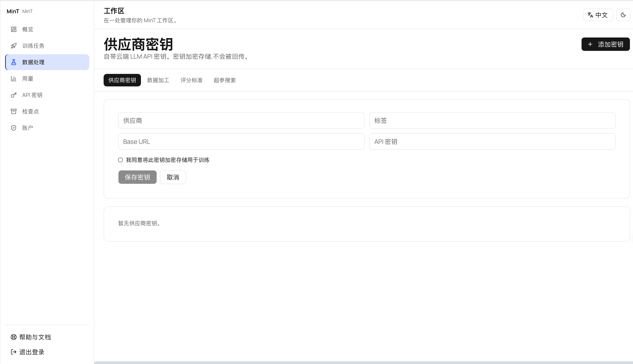Open the 超参搜索 tab
The width and height of the screenshot is (633, 364).
pyautogui.click(x=224, y=80)
